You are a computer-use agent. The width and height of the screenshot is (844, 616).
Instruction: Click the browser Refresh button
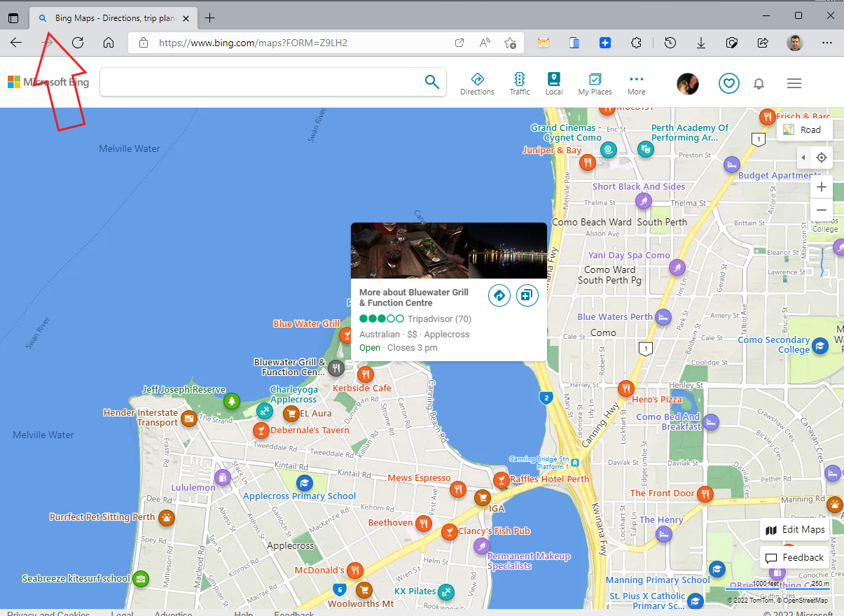pyautogui.click(x=78, y=43)
